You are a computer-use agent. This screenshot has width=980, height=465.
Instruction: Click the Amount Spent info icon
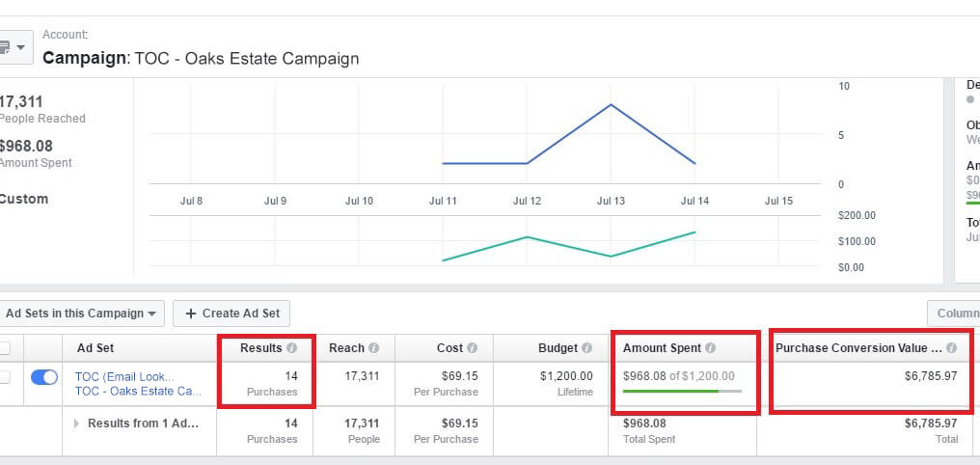710,348
